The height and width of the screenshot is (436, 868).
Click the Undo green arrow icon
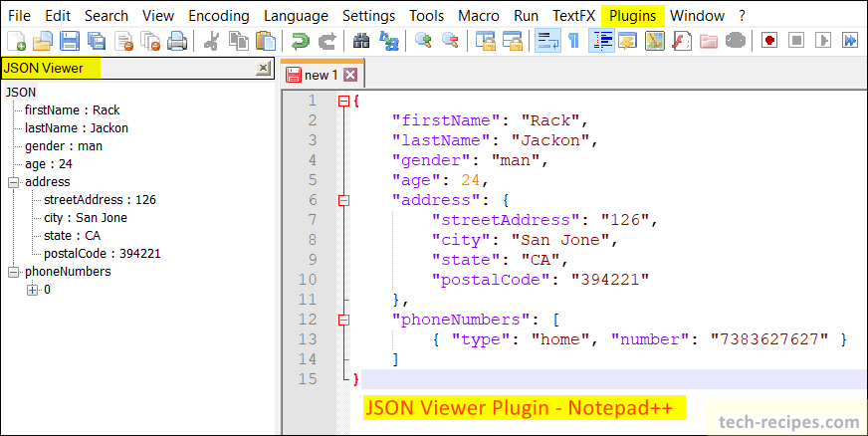pos(300,41)
